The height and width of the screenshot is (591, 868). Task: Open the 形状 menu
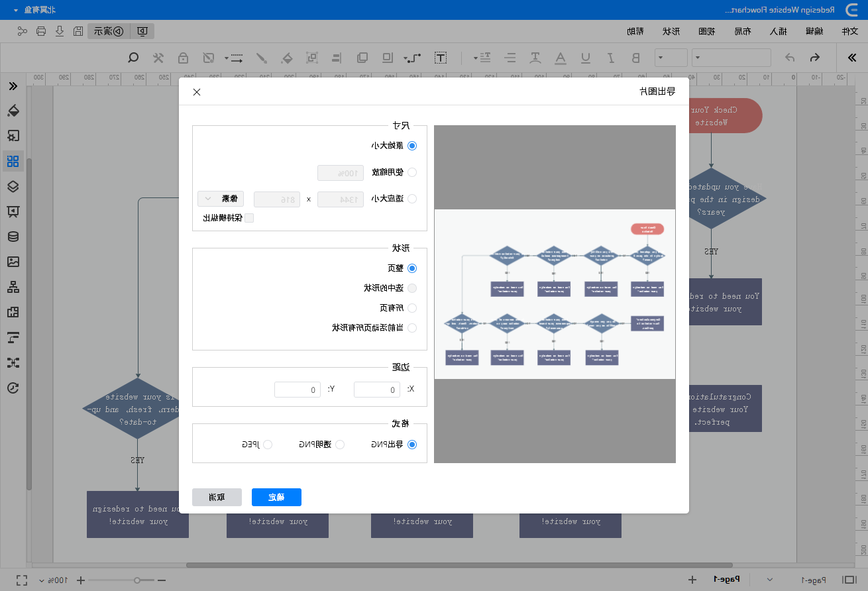point(671,31)
